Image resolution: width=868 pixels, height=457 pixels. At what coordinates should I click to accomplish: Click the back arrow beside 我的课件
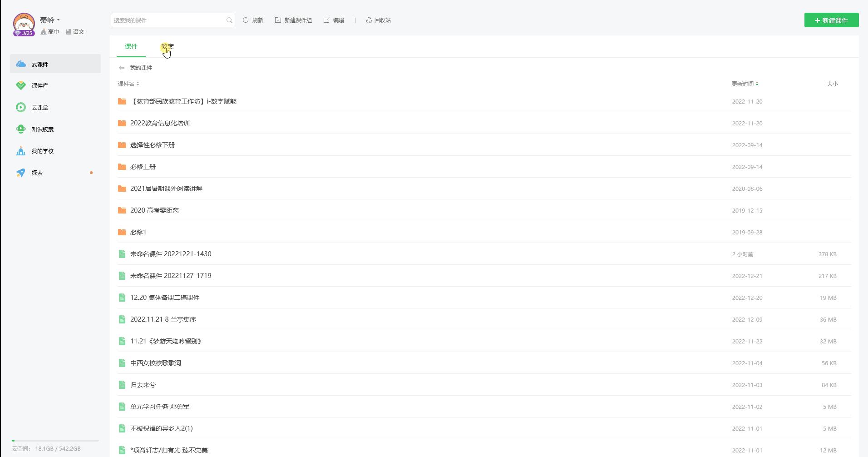(122, 68)
